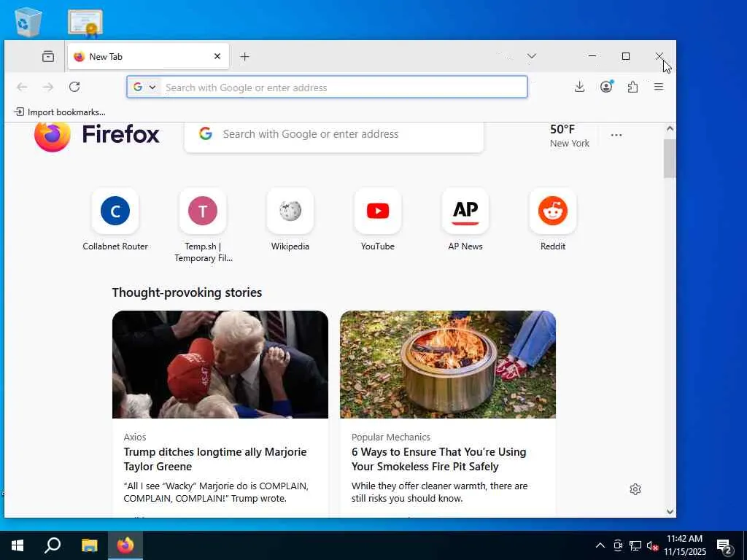Go forward one page
The width and height of the screenshot is (747, 560).
pos(48,87)
